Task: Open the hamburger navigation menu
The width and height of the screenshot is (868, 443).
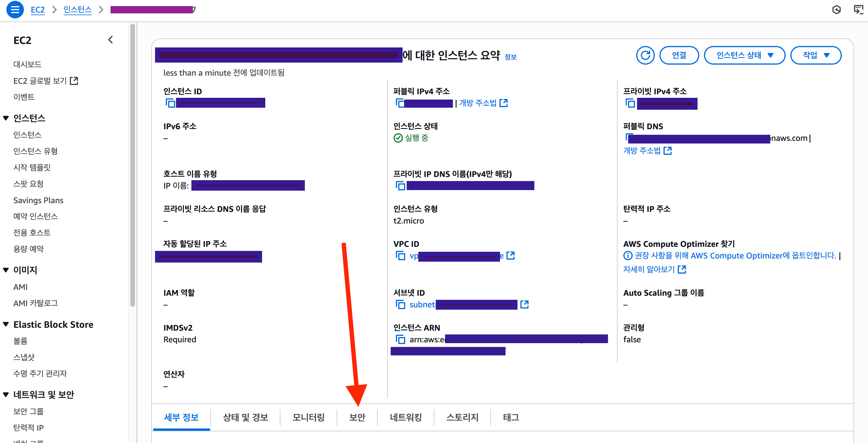Action: click(x=15, y=9)
